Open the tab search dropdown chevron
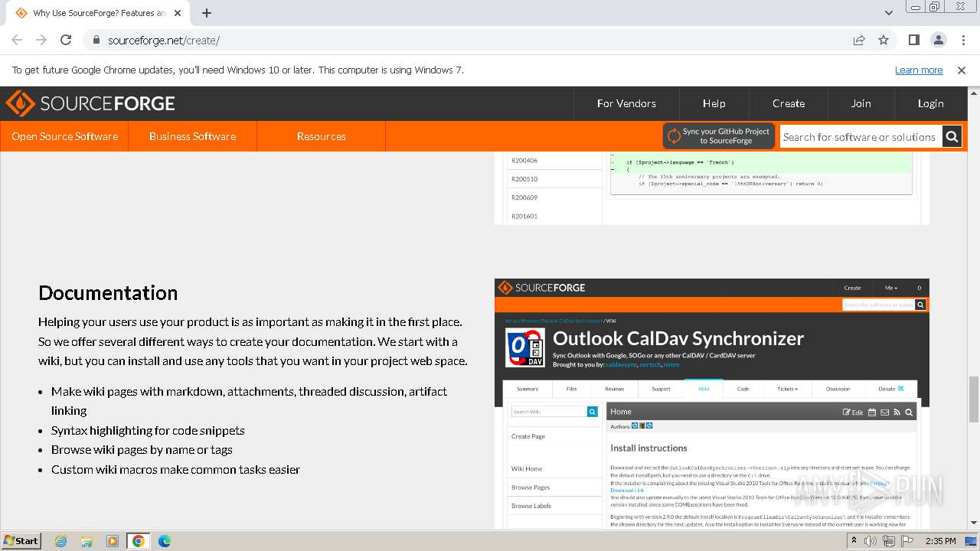The image size is (980, 551). (x=888, y=13)
